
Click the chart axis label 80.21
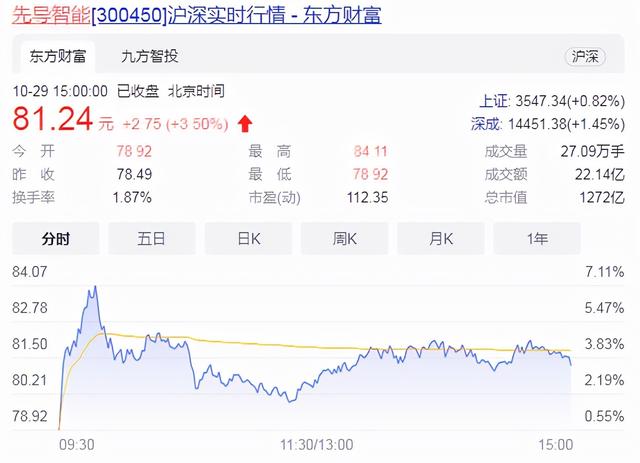(30, 380)
